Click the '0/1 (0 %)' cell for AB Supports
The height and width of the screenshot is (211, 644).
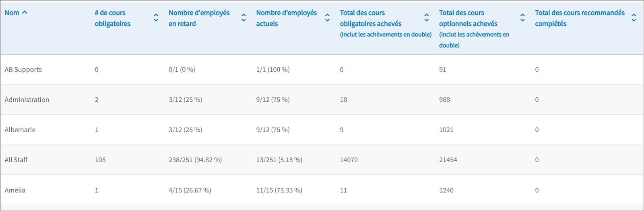coord(182,70)
